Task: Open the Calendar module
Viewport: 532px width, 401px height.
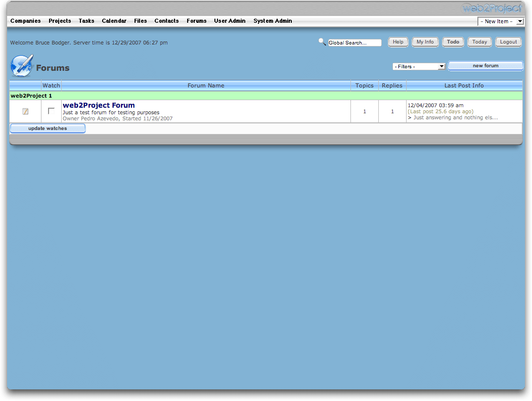Action: point(114,21)
